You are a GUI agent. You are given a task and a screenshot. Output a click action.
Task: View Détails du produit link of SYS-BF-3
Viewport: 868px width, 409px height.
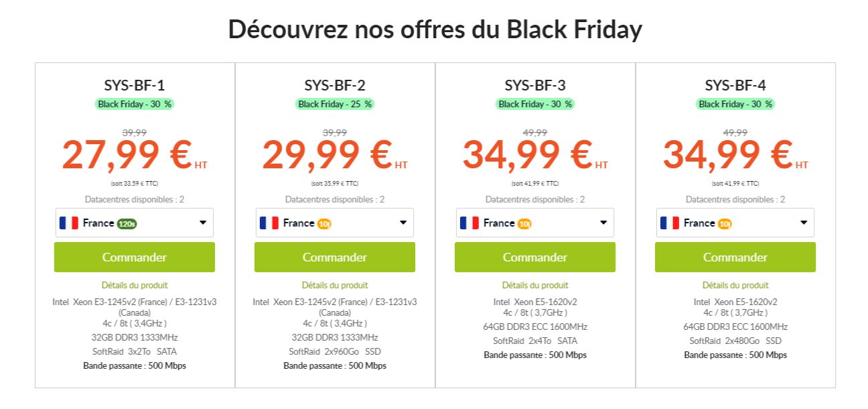[535, 286]
